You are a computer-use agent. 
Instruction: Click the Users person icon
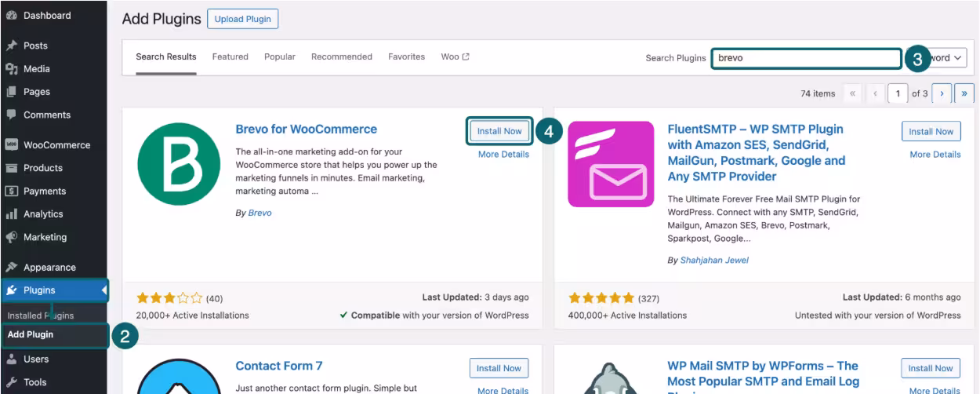12,359
